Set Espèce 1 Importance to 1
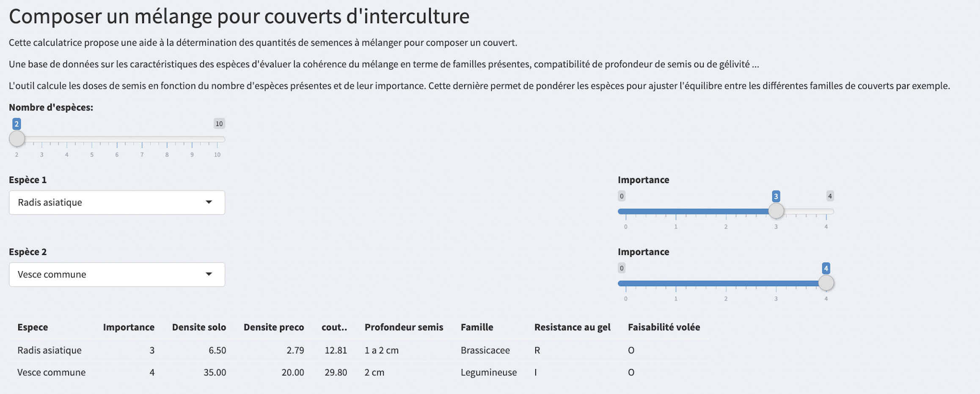The width and height of the screenshot is (980, 394). tap(676, 211)
